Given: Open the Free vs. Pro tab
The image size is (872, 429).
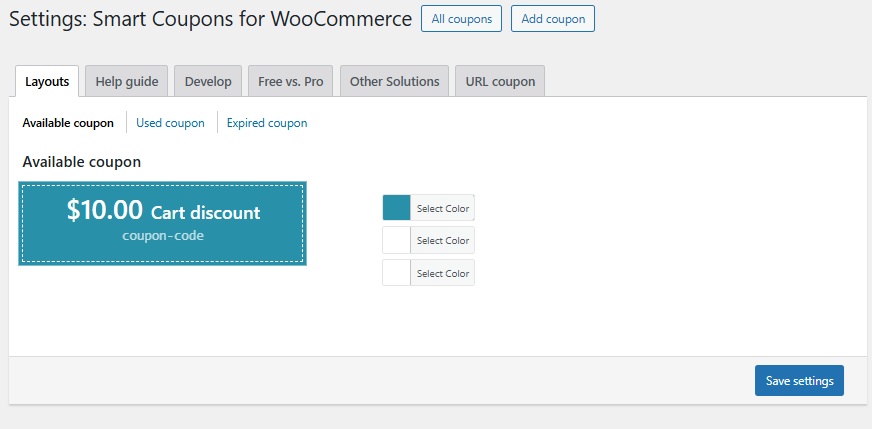Looking at the screenshot, I should coord(290,82).
